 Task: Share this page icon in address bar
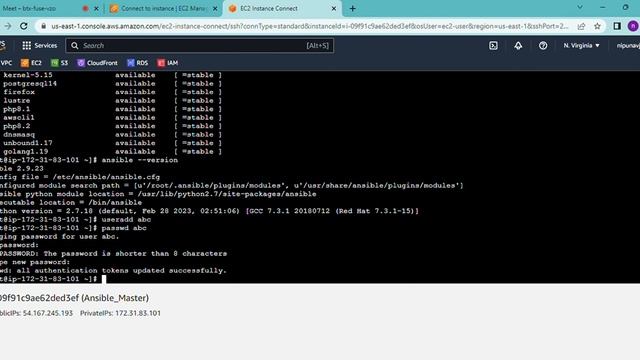581,26
